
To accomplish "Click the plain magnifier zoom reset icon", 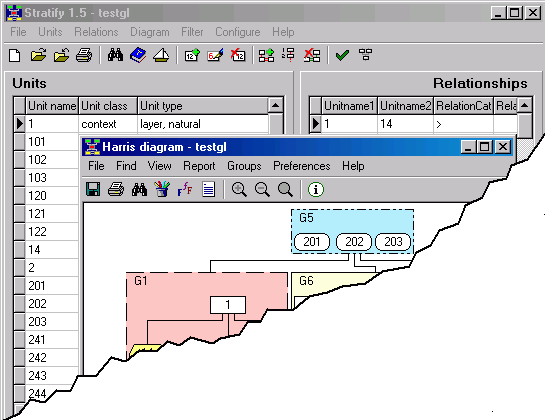I will click(x=285, y=189).
